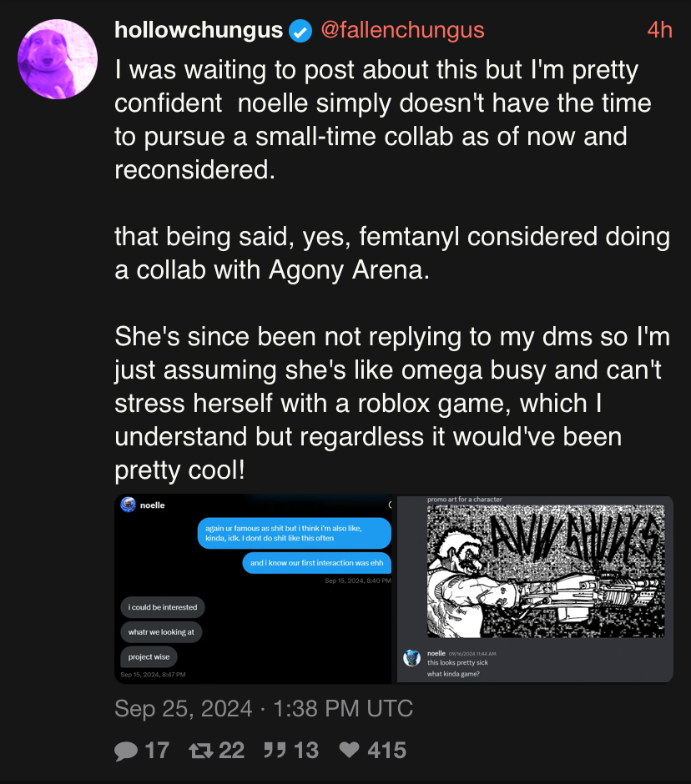This screenshot has height=784, width=691.
Task: Click the quote marks icon
Action: [275, 751]
